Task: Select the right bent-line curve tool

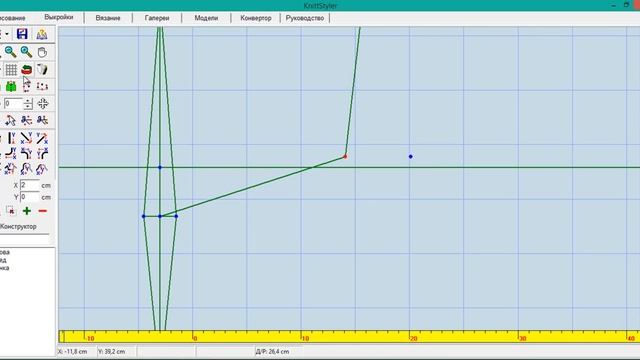Action: point(42,153)
